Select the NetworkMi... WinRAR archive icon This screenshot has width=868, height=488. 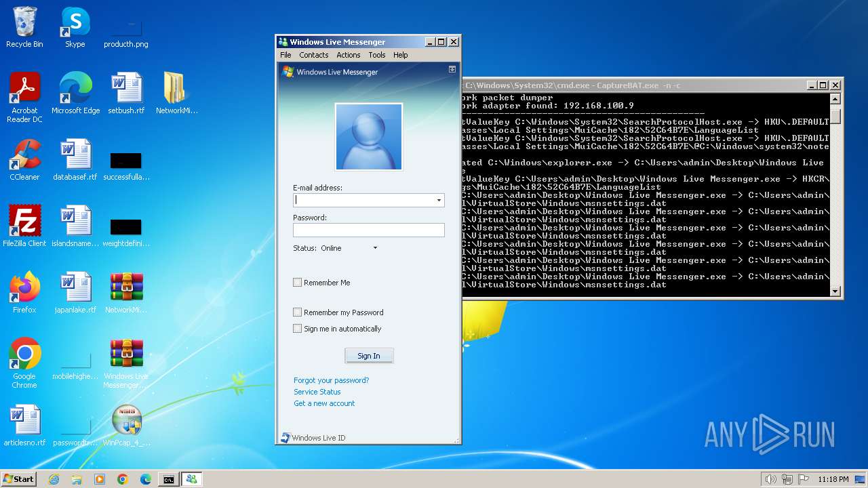pos(126,292)
